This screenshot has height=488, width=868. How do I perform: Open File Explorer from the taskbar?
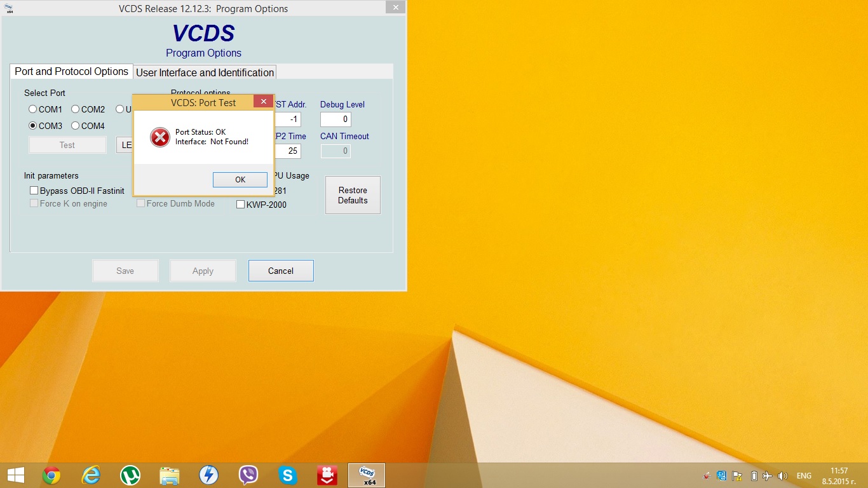click(170, 475)
